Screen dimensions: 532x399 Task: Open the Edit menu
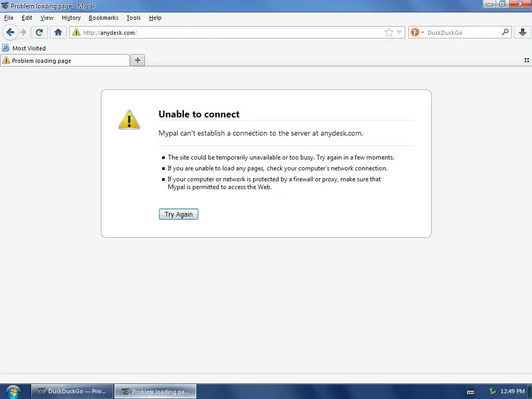click(x=27, y=18)
